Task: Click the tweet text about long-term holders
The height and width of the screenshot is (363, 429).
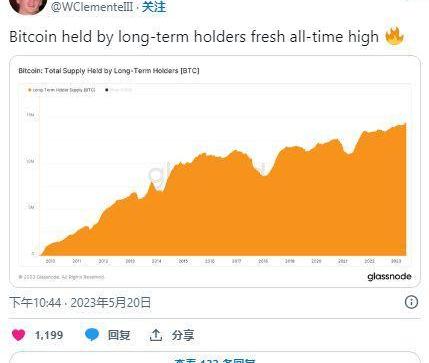Action: click(194, 37)
